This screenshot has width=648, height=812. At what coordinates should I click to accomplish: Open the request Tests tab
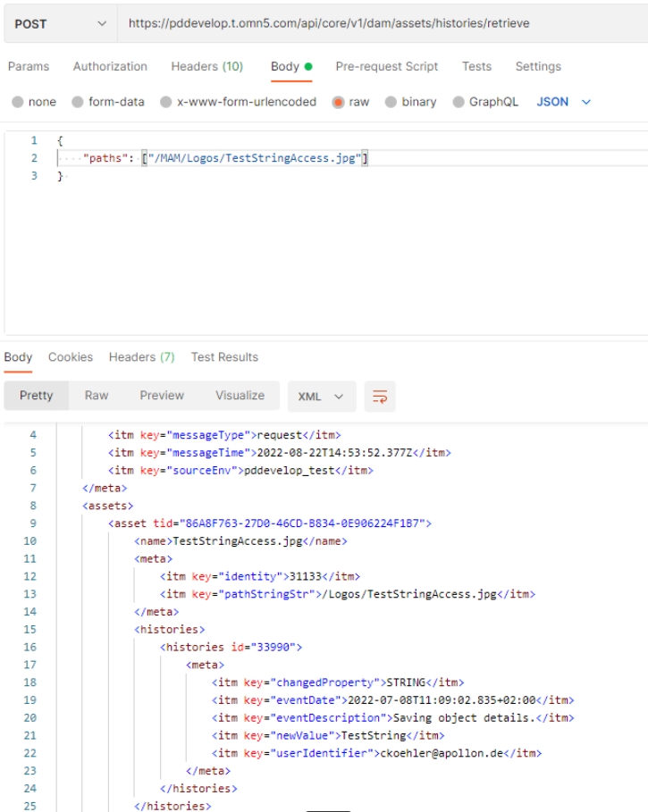pos(476,66)
